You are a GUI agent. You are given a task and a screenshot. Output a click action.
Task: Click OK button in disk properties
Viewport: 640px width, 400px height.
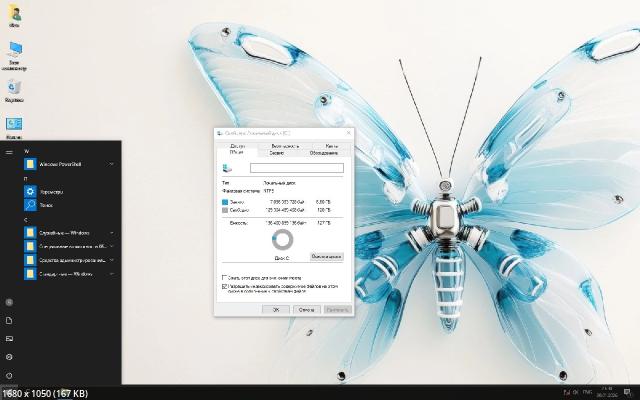click(275, 309)
